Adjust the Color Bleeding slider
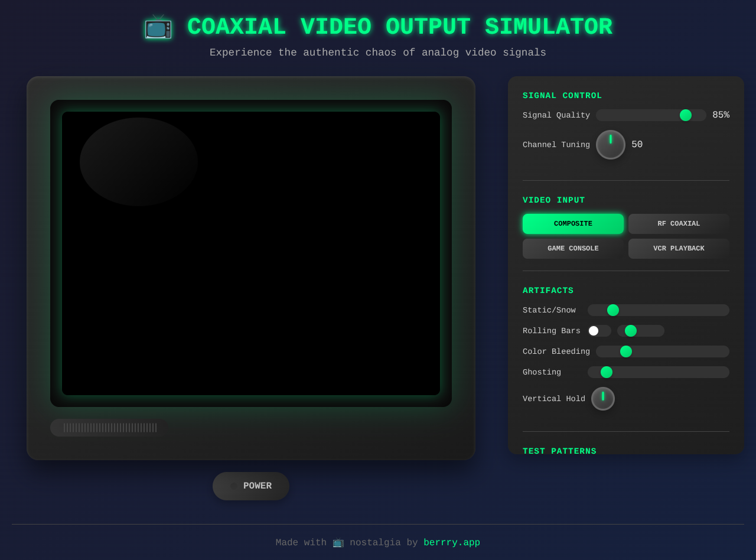Screen dimensions: 756x560 [626, 351]
